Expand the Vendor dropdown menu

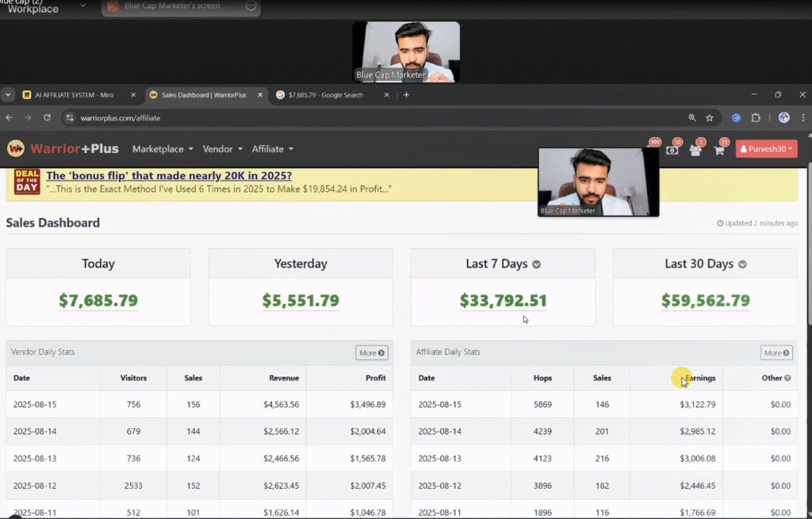click(x=221, y=149)
